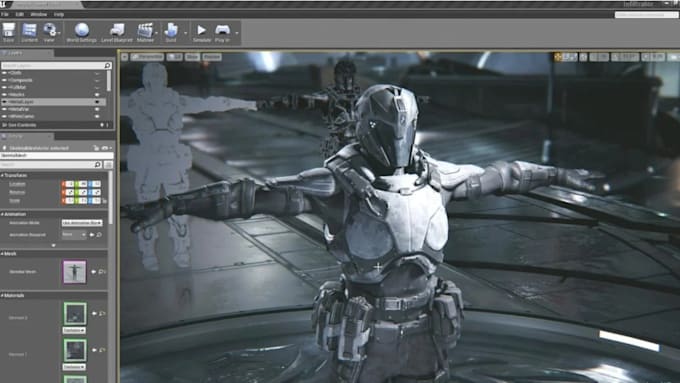Expand advanced Animation properties arrow
This screenshot has width=680, height=383.
coord(54,246)
